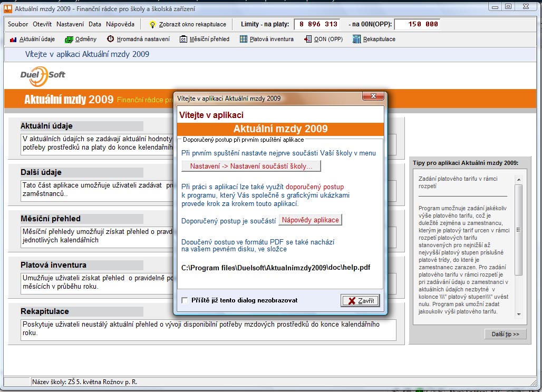
Task: Click the 'Aktuální údaje' section heading
Action: pyautogui.click(x=47, y=126)
